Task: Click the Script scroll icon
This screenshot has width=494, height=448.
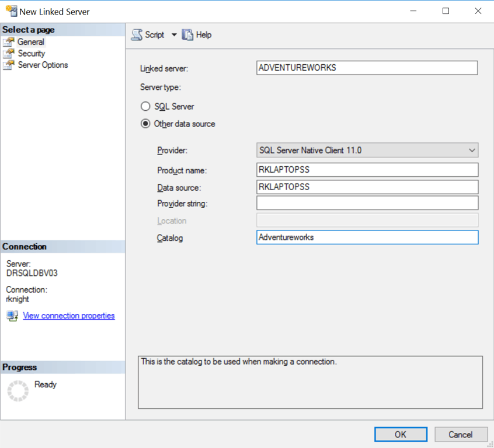Action: click(x=137, y=34)
